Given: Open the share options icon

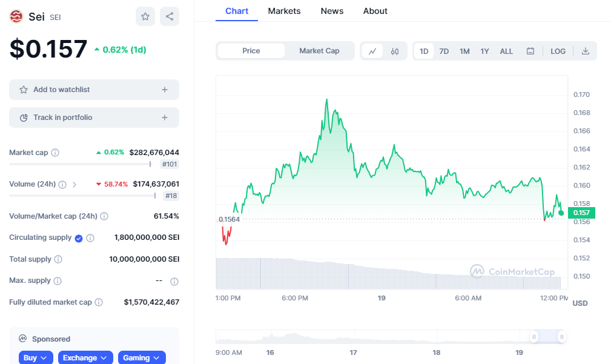Looking at the screenshot, I should (x=170, y=16).
